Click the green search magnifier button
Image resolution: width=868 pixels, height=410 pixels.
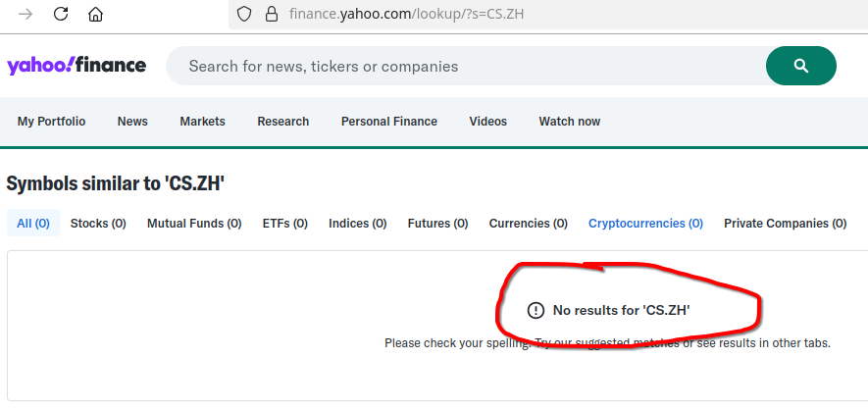point(800,66)
